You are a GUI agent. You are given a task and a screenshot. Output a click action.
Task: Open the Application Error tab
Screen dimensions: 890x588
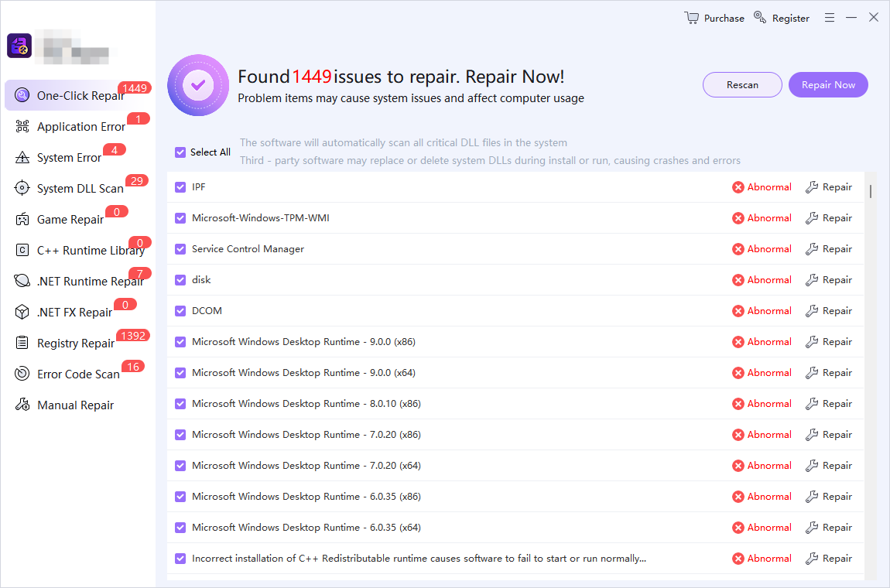coord(80,127)
